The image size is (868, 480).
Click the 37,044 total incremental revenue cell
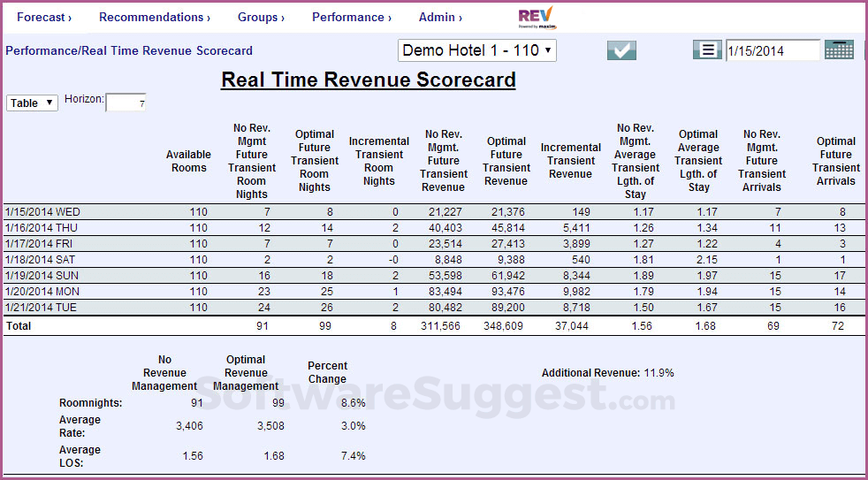tap(571, 326)
